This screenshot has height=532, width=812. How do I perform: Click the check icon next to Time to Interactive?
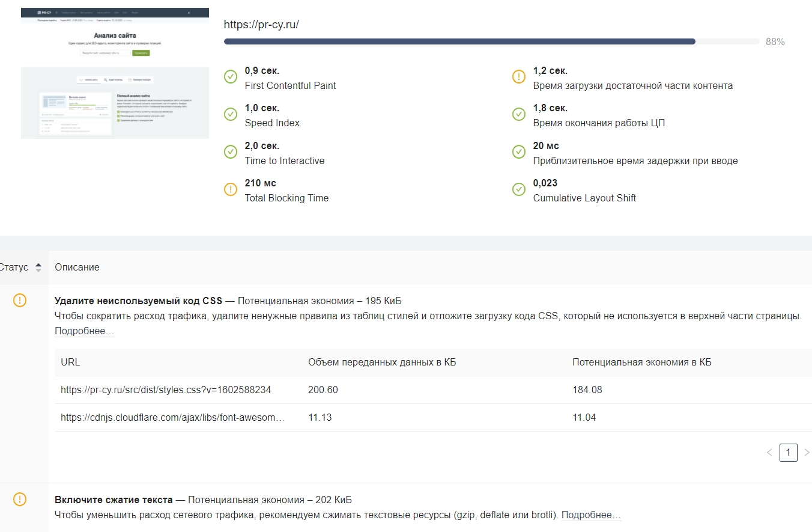(231, 151)
